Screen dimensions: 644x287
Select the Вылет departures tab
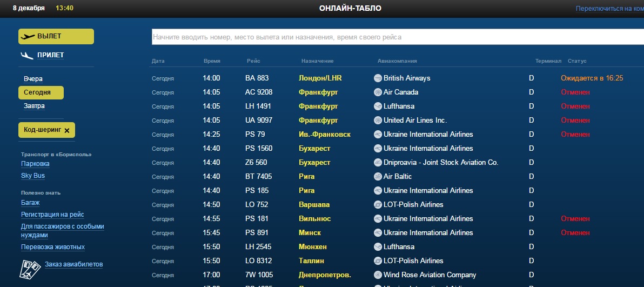click(x=56, y=36)
